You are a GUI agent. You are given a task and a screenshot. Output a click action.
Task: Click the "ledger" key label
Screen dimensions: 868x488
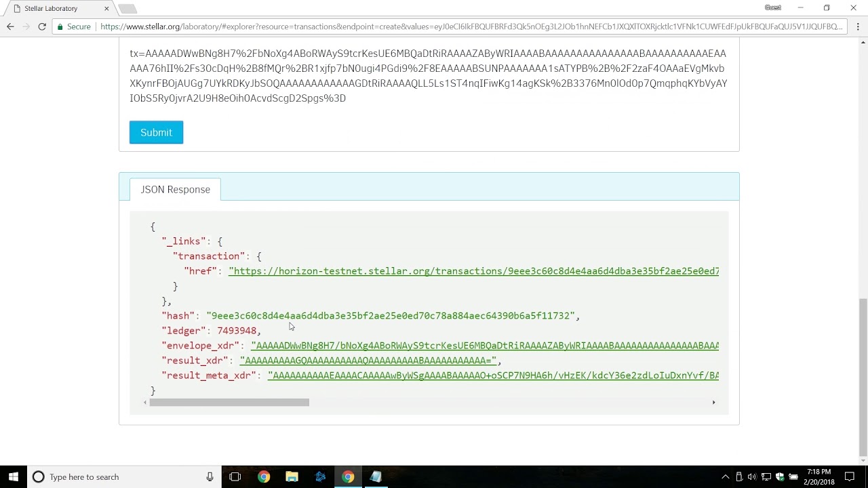pos(183,331)
